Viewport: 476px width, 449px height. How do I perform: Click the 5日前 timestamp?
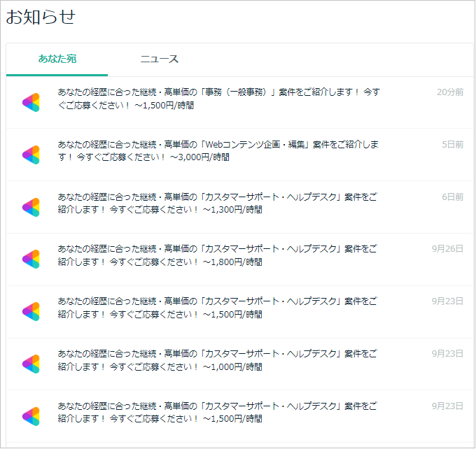(x=453, y=145)
